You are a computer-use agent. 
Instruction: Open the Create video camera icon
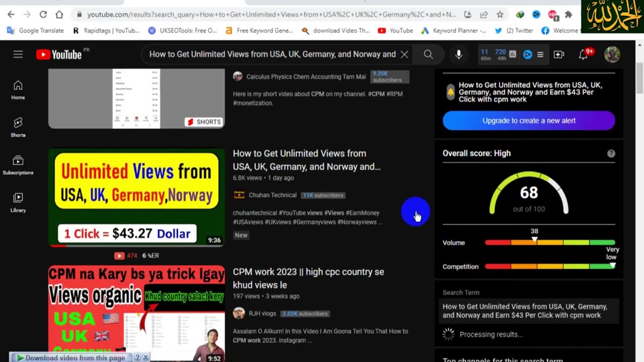pos(559,54)
